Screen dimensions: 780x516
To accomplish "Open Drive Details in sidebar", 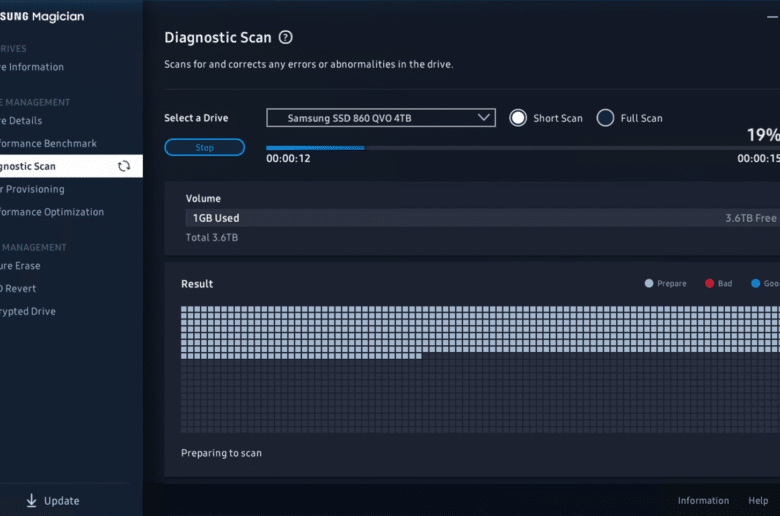I will pos(21,120).
